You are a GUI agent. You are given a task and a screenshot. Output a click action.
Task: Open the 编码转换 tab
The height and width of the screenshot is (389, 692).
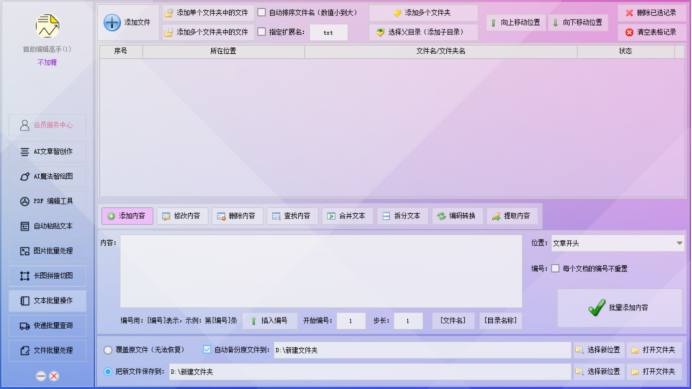(x=457, y=216)
